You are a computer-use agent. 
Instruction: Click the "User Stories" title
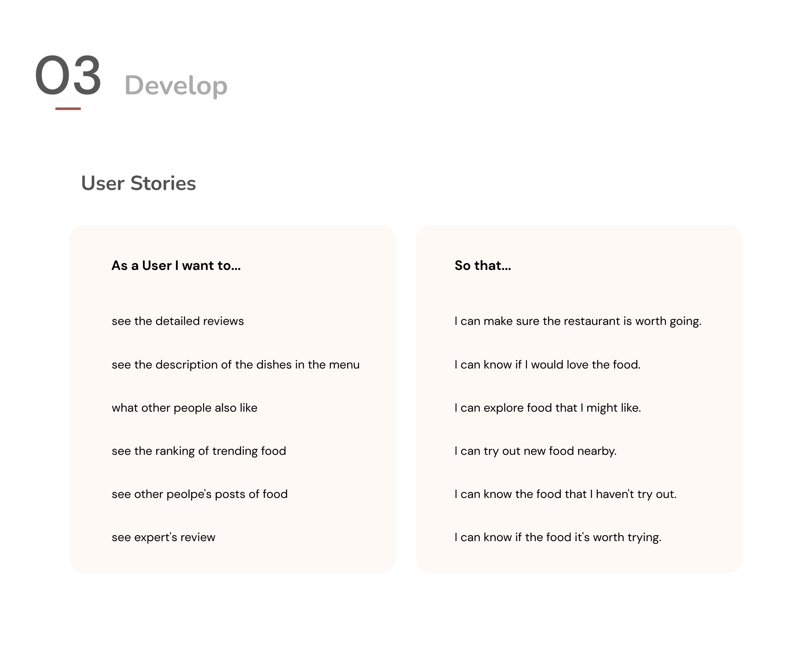click(x=138, y=183)
